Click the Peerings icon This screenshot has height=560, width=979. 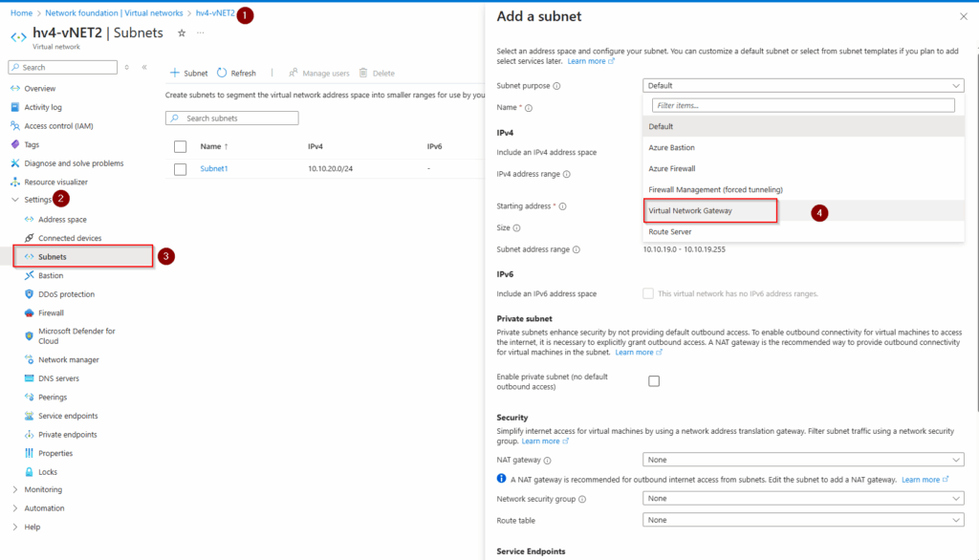click(x=29, y=398)
